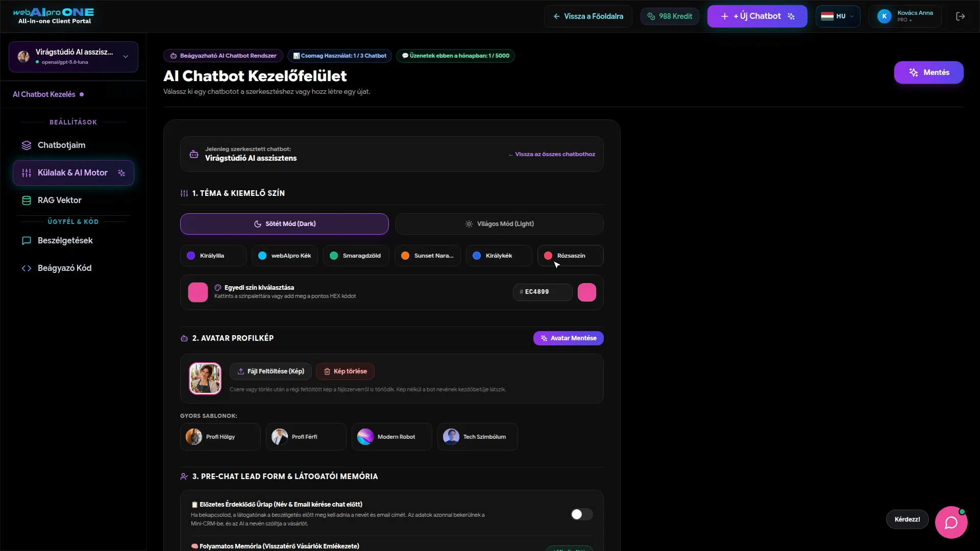
Task: Select the Profi Hölgy avatar template
Action: coord(220,437)
